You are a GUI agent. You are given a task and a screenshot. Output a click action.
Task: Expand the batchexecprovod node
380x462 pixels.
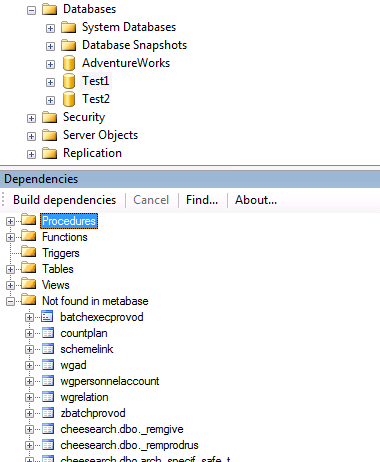click(29, 317)
